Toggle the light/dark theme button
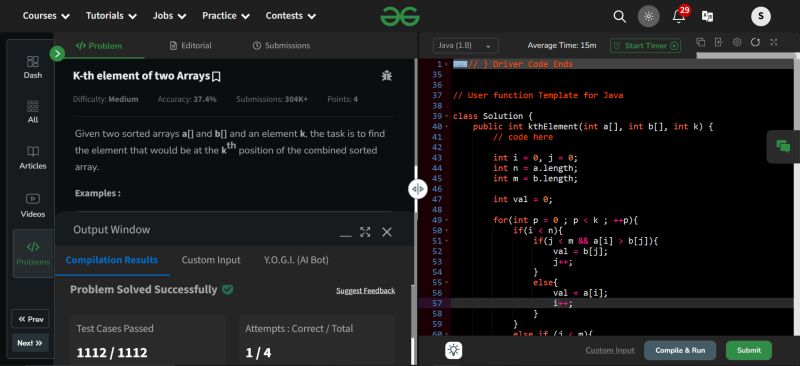 (648, 16)
